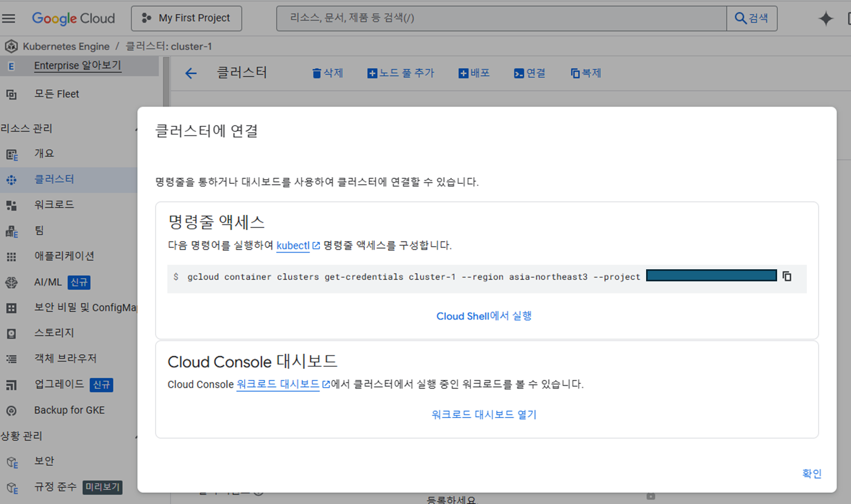Click the 팀 teams icon
This screenshot has height=504, width=851.
coord(12,232)
